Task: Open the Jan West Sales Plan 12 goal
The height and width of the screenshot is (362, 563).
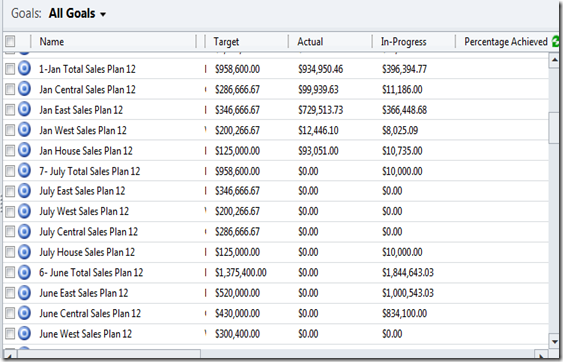Action: click(83, 130)
